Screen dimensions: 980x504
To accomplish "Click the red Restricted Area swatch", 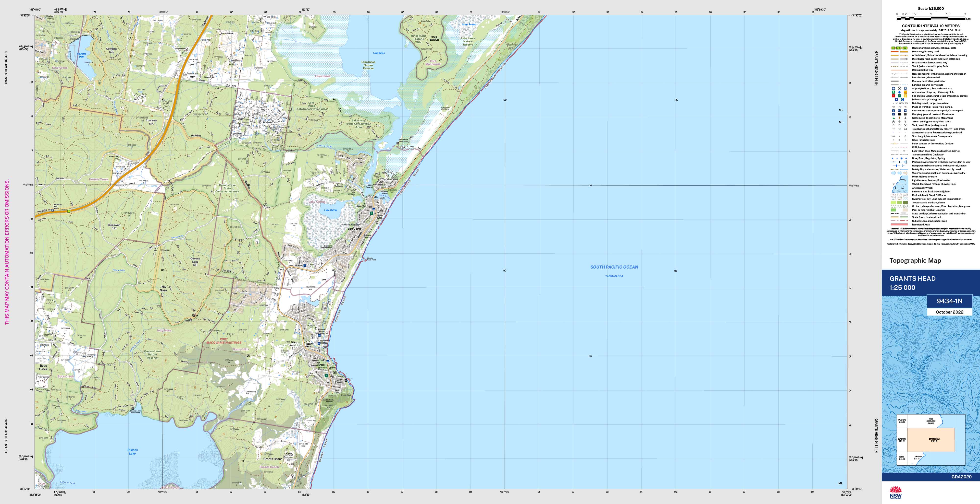I will [899, 225].
